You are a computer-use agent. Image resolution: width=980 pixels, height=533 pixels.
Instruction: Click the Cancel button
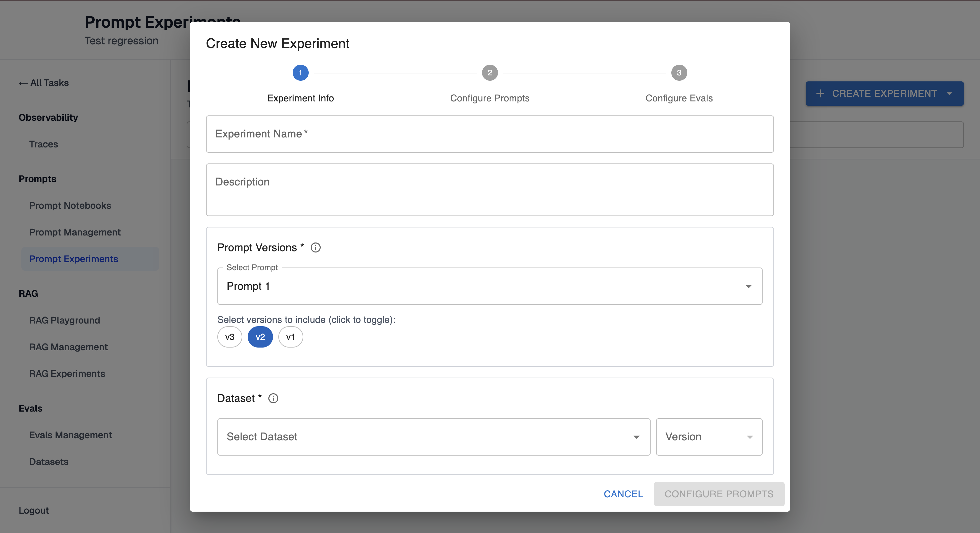[623, 494]
